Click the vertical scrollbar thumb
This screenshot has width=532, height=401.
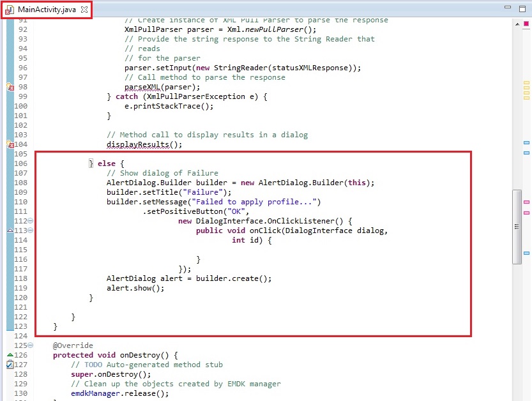point(517,227)
